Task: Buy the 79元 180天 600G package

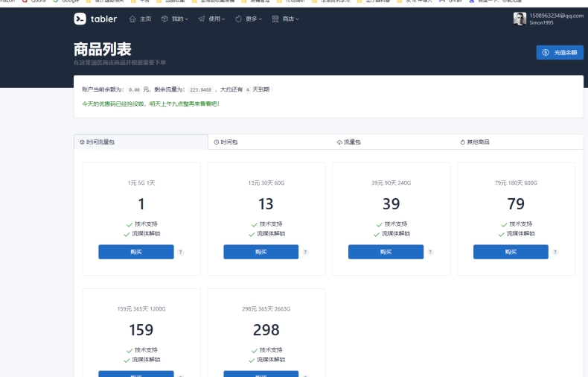Action: click(511, 252)
